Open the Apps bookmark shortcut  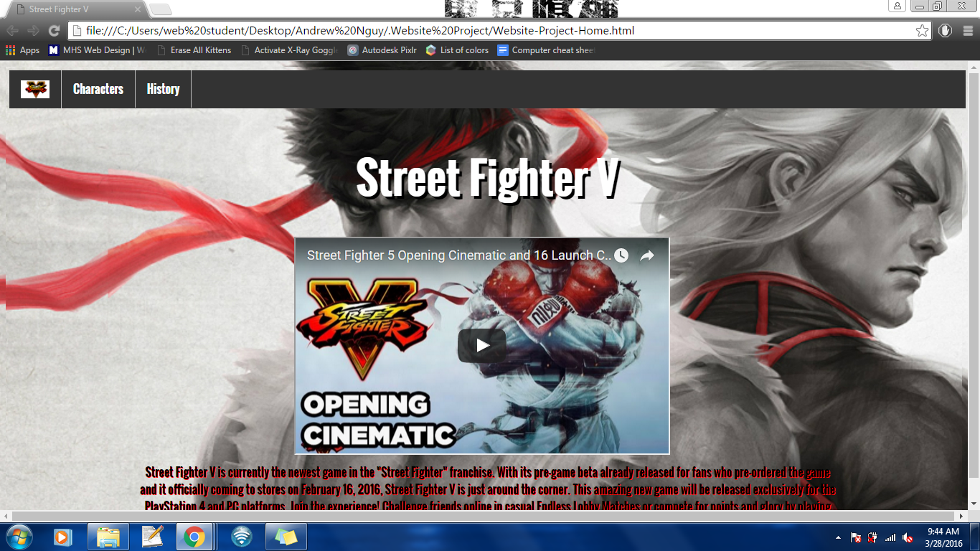(22, 50)
